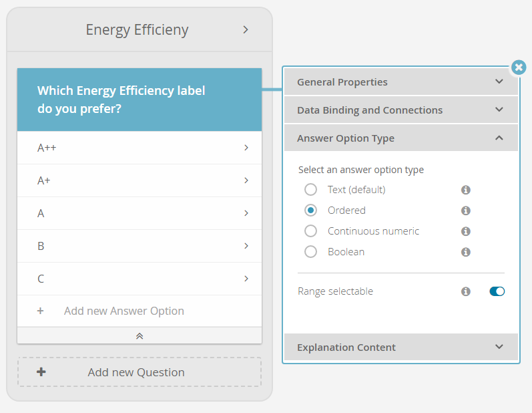Viewport: 532px width, 413px height.
Task: Toggle the Range selectable switch
Action: pyautogui.click(x=497, y=291)
